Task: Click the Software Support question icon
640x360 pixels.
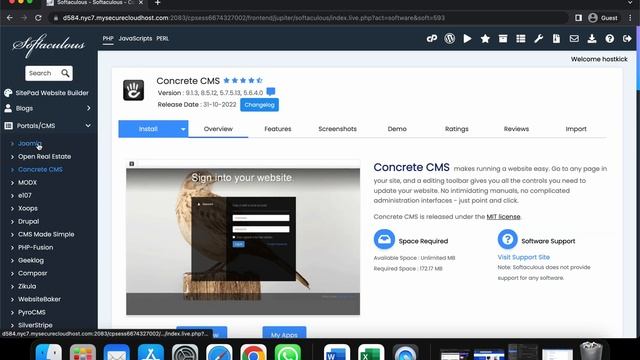Action: coord(507,239)
